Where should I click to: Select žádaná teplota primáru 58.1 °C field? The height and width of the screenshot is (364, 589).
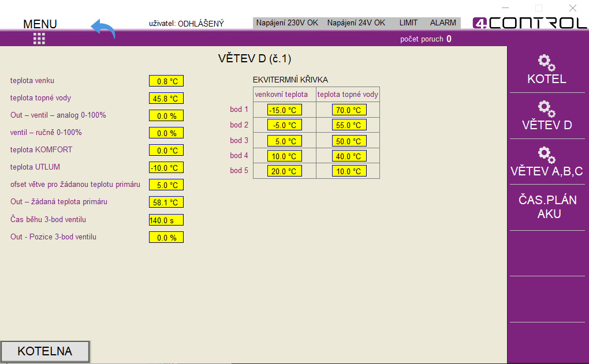click(166, 202)
